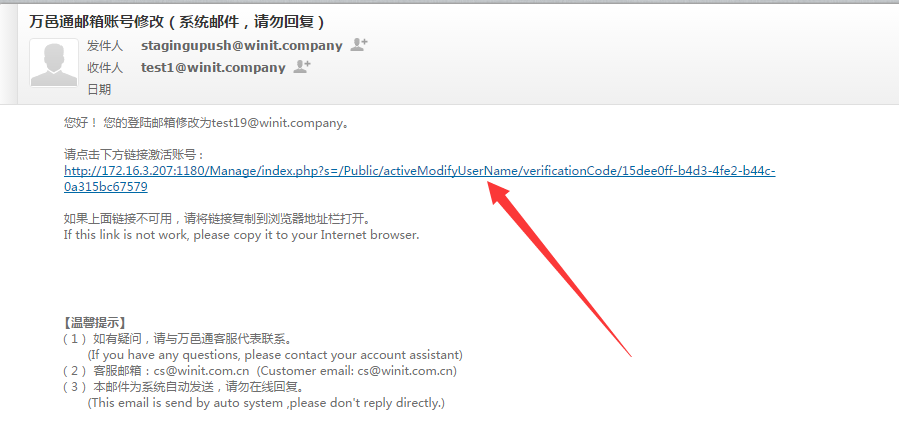Click the second line of the activation link
Viewport: 899px width, 426px height.
[x=105, y=187]
